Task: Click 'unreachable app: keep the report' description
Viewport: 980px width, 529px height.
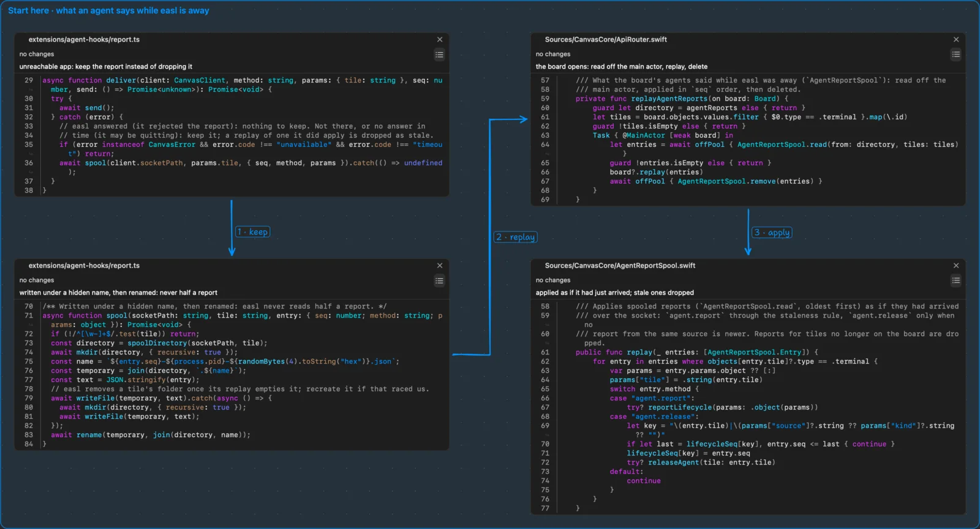Action: tap(105, 67)
